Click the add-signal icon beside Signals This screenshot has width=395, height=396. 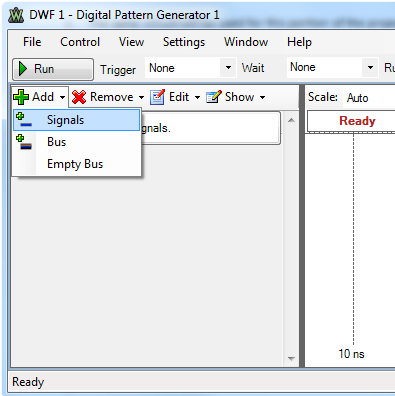(24, 120)
